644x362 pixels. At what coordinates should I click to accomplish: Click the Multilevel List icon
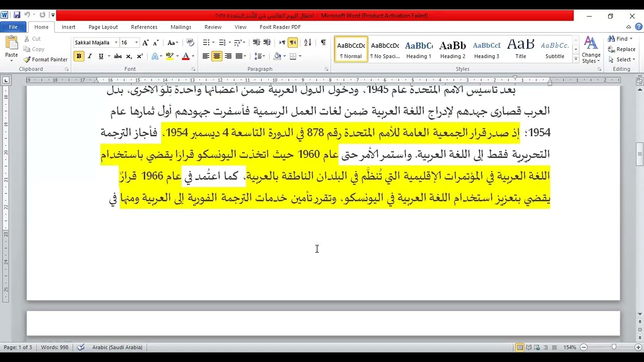pos(238,43)
